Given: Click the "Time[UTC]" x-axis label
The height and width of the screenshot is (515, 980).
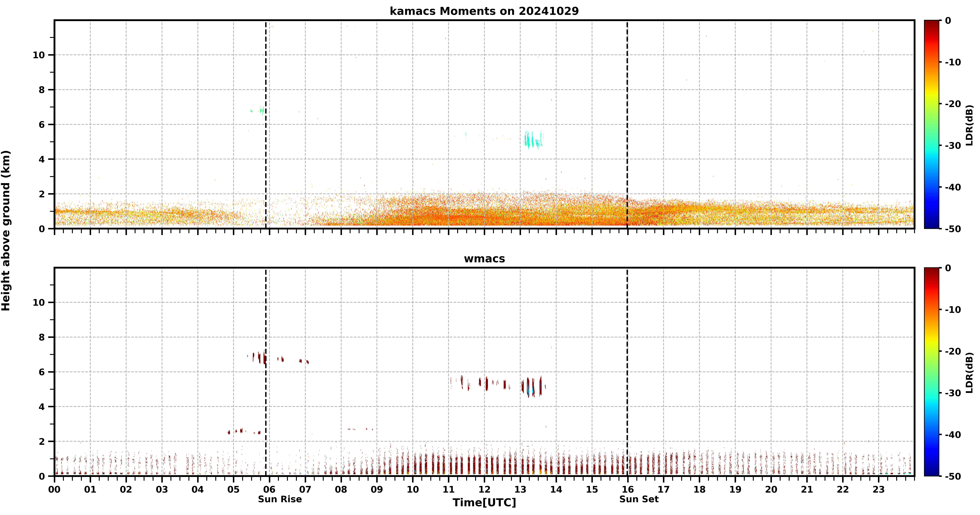Looking at the screenshot, I should [484, 502].
